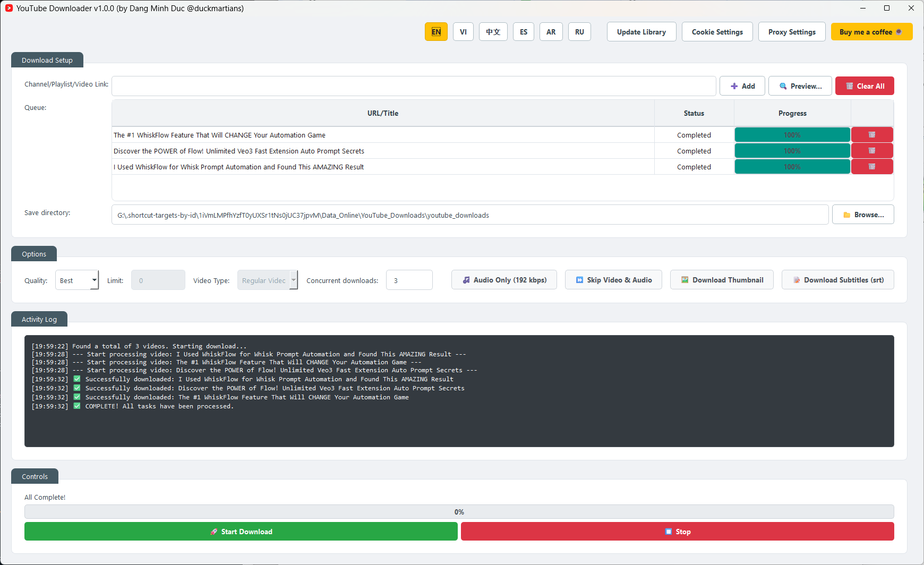Image resolution: width=924 pixels, height=565 pixels.
Task: Open Cookie Settings
Action: (717, 32)
